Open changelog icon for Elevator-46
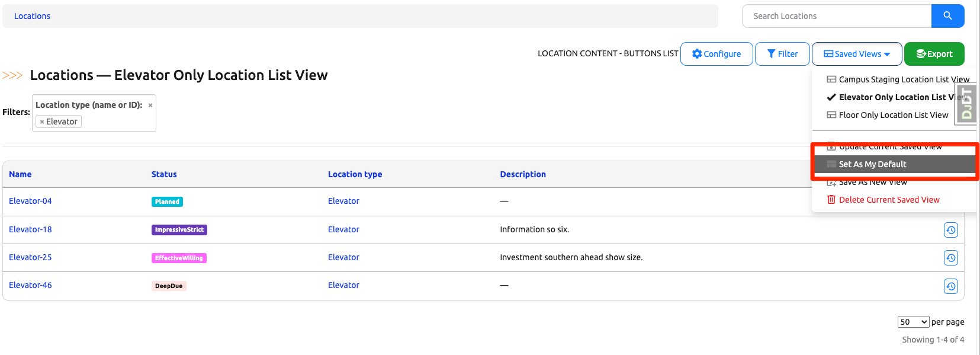This screenshot has width=980, height=355. (950, 286)
